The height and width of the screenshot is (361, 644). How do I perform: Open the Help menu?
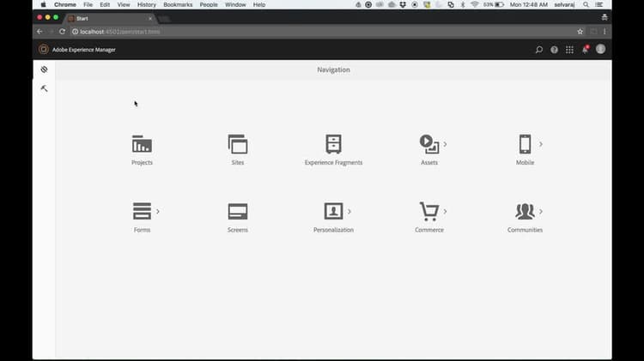tap(259, 4)
